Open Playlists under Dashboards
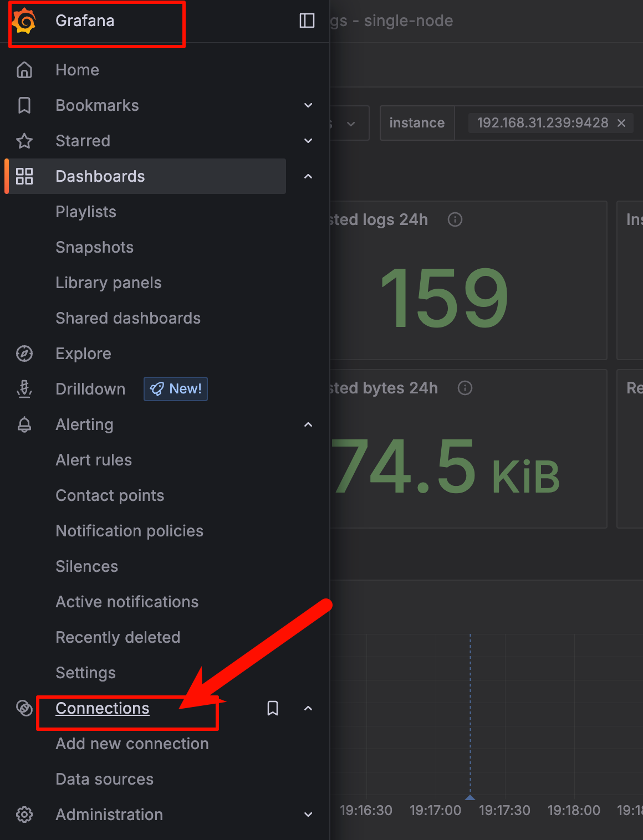 (x=86, y=212)
